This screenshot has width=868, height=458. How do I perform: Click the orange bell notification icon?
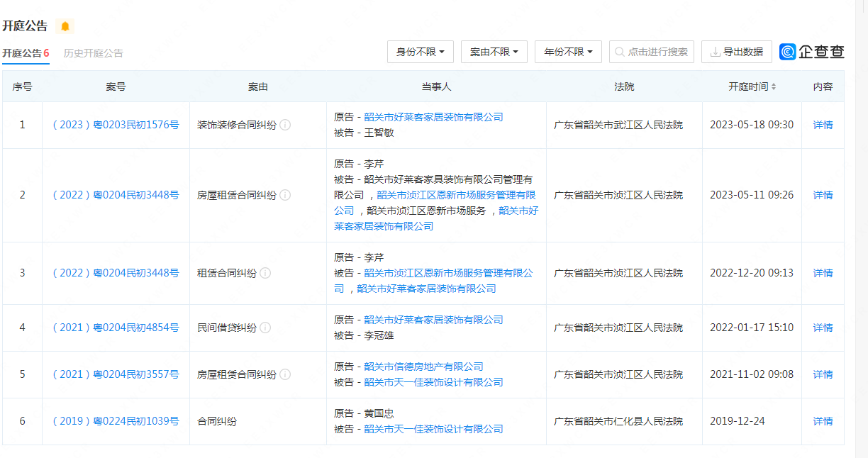point(65,26)
